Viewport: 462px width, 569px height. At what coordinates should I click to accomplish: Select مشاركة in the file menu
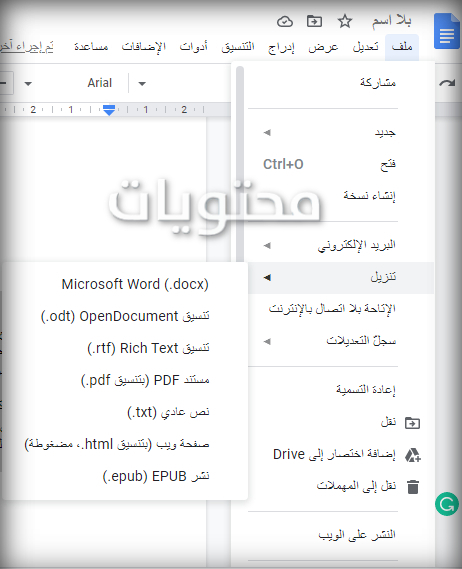(332, 83)
